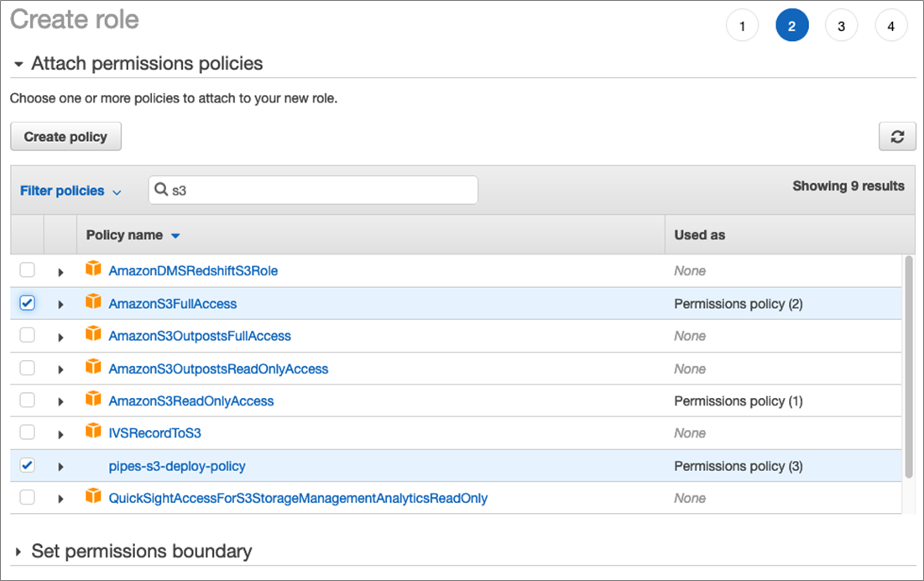Open the pipes-s3-deploy-policy link
This screenshot has width=924, height=581.
(177, 466)
